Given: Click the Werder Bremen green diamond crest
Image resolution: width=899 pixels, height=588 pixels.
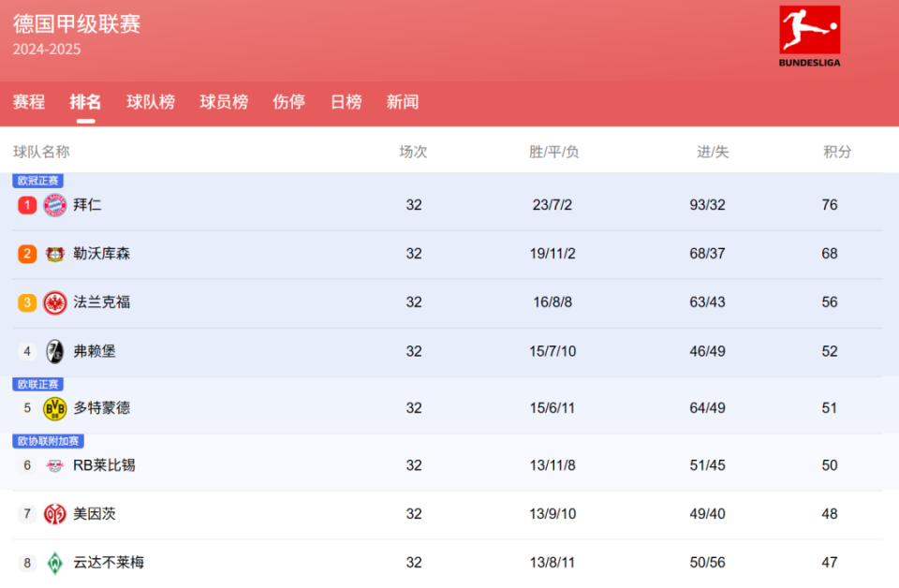Looking at the screenshot, I should pos(55,563).
